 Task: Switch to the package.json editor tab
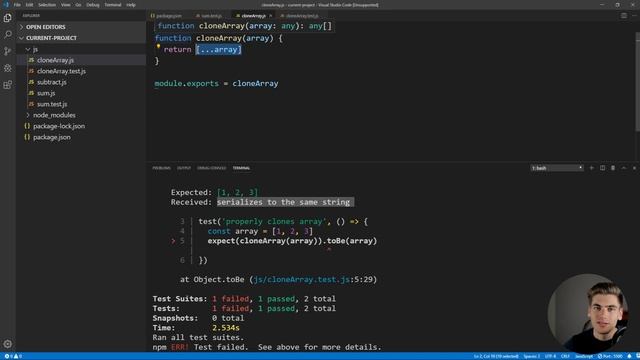[x=168, y=16]
